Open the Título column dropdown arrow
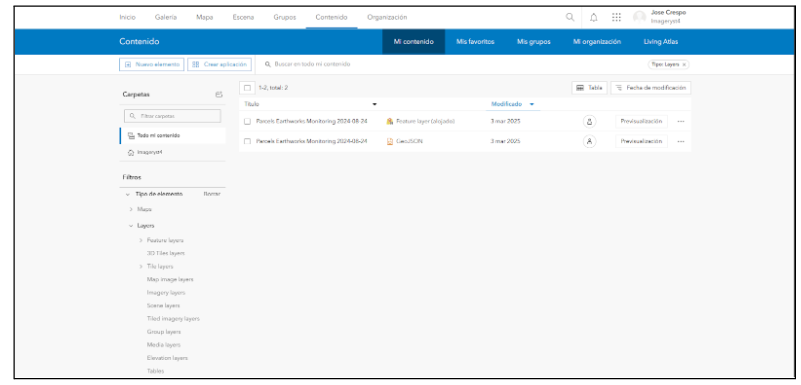This screenshot has width=801, height=385. click(374, 104)
